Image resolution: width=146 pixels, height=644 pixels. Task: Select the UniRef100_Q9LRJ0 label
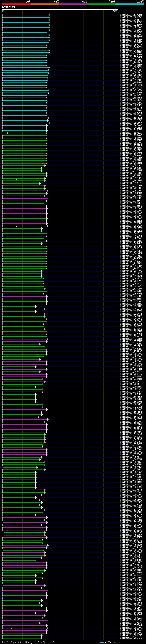coord(131,638)
